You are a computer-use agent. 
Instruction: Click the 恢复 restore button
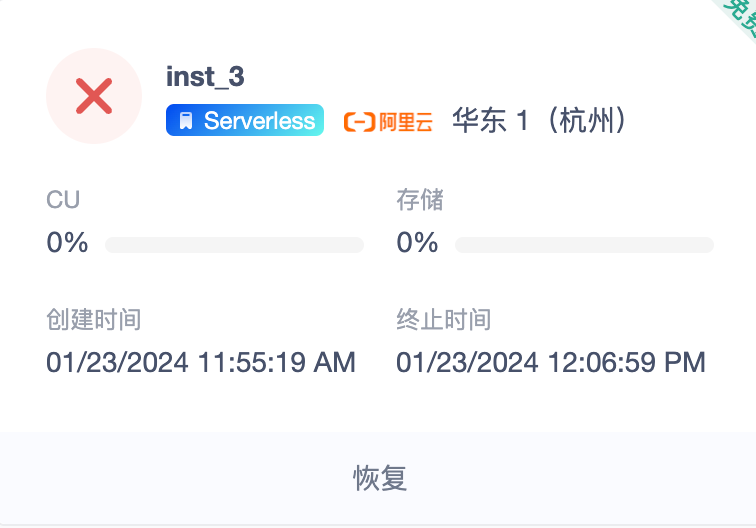point(379,478)
